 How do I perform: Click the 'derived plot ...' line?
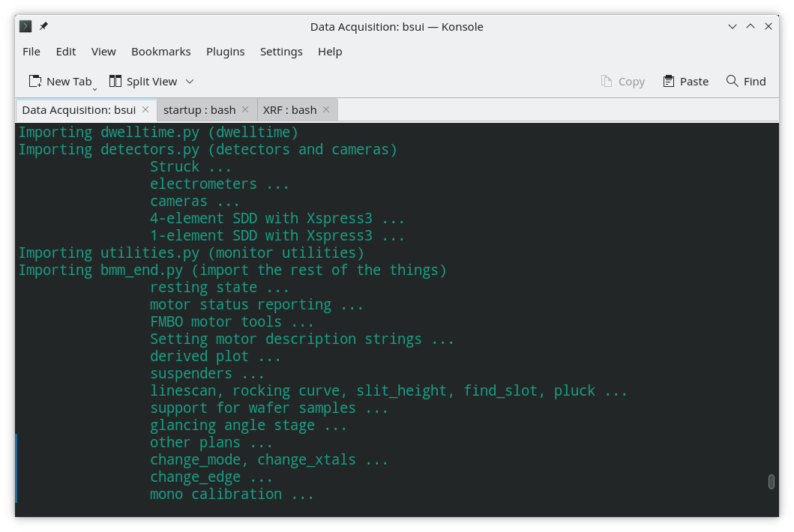coord(215,357)
